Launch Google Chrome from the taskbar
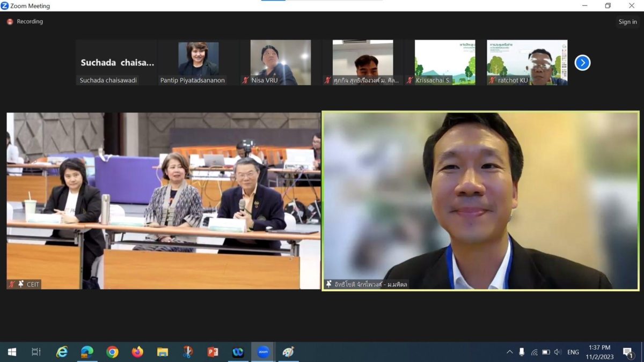This screenshot has height=362, width=644. [112, 352]
